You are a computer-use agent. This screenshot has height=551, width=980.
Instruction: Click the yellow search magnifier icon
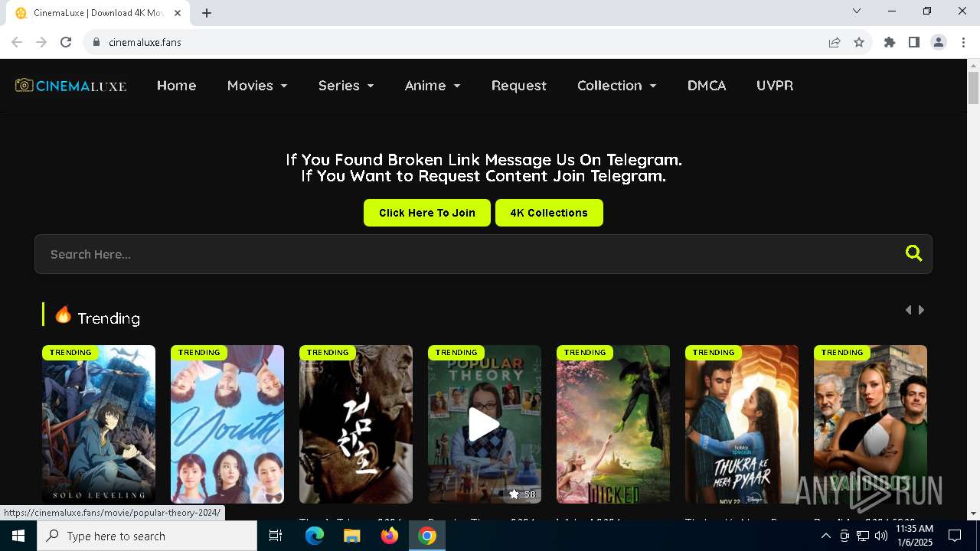coord(913,253)
